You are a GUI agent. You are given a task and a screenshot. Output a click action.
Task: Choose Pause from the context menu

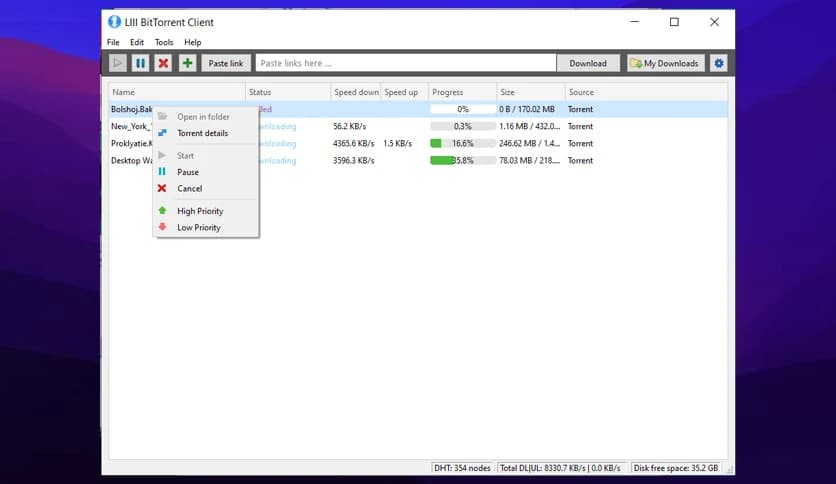pyautogui.click(x=188, y=172)
